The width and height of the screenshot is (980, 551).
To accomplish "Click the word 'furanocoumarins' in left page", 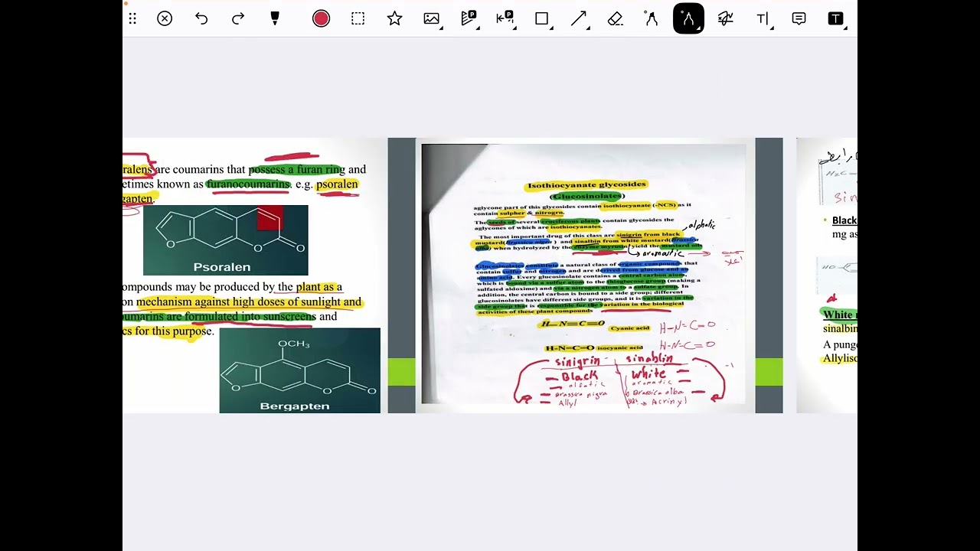I will click(248, 184).
